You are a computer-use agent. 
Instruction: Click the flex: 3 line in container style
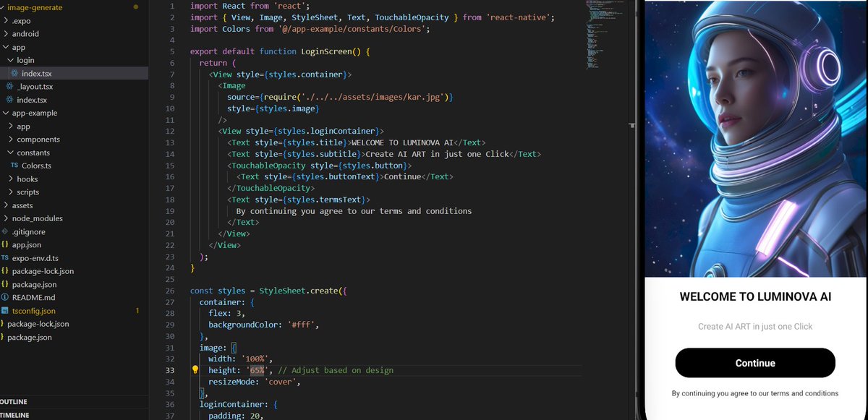[x=227, y=313]
